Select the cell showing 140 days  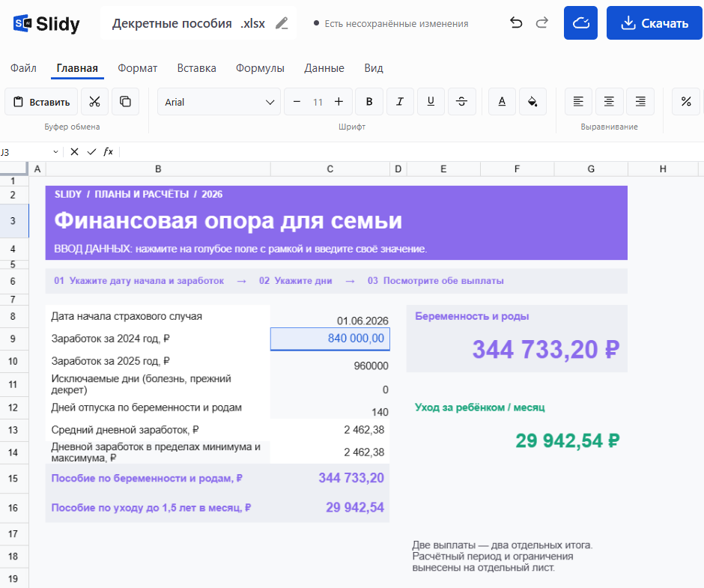coord(330,407)
